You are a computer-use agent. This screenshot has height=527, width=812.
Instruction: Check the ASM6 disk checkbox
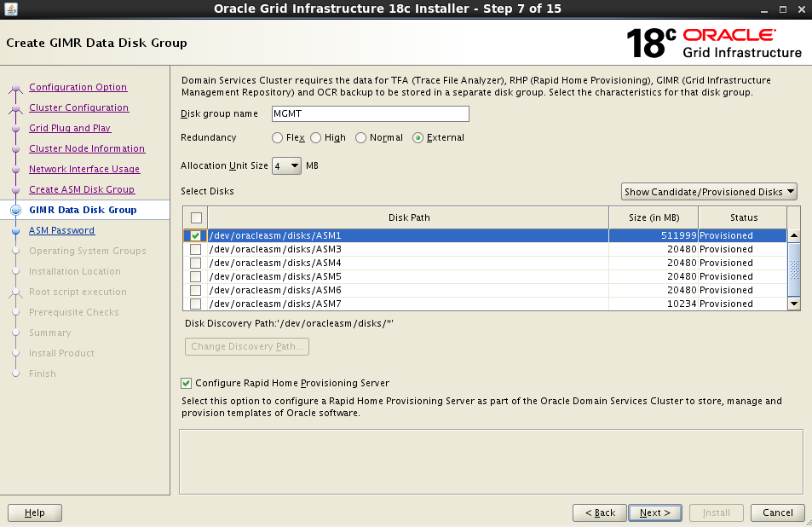[195, 290]
